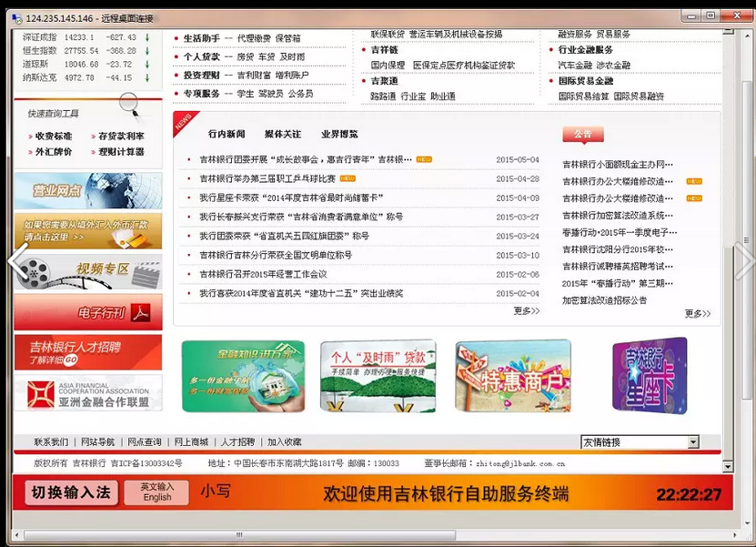Screen dimensions: 756x547
Task: Open news 吉林银行举办第三届职工乒乓球比赛
Action: point(267,178)
